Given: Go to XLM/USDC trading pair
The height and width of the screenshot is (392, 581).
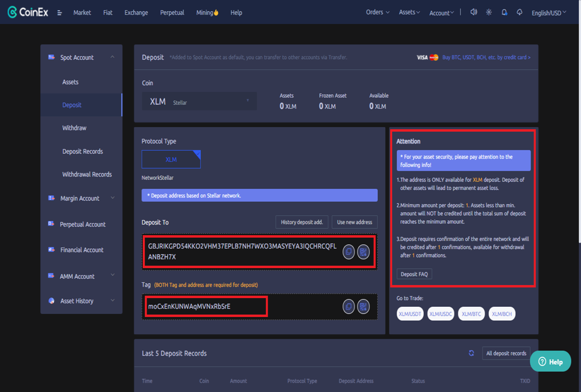Looking at the screenshot, I should point(441,314).
